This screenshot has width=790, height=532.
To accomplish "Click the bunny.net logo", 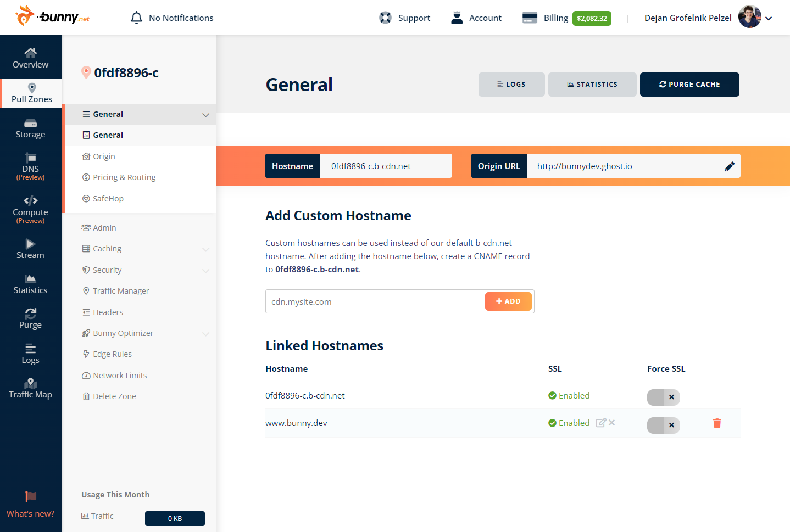I will tap(52, 16).
